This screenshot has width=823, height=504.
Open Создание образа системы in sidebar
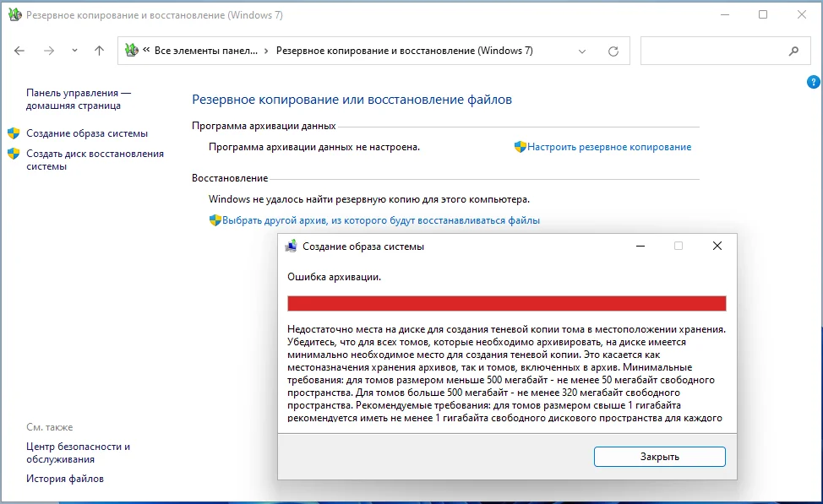pos(86,133)
